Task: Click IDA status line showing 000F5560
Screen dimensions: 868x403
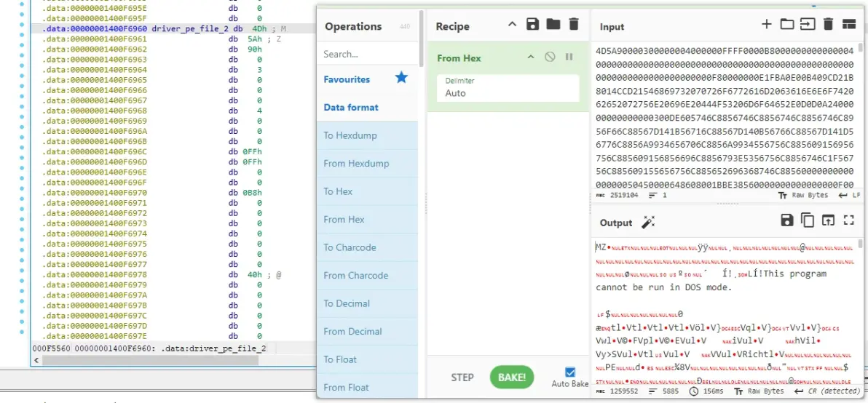Action: [149, 349]
